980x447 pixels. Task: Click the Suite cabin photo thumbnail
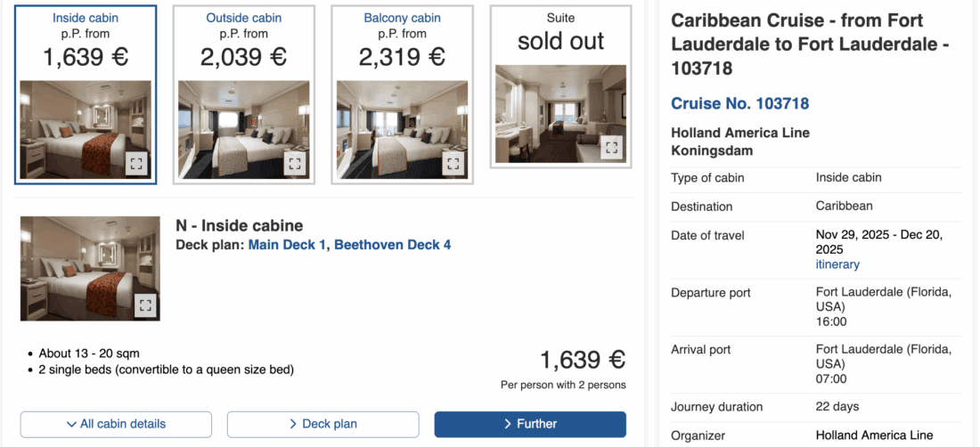coord(552,111)
